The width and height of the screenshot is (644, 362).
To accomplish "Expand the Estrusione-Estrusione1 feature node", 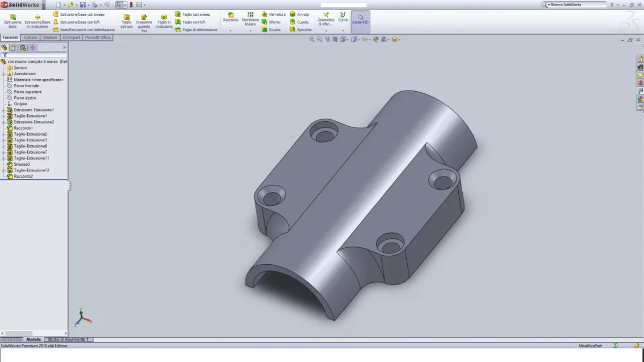I will point(3,110).
